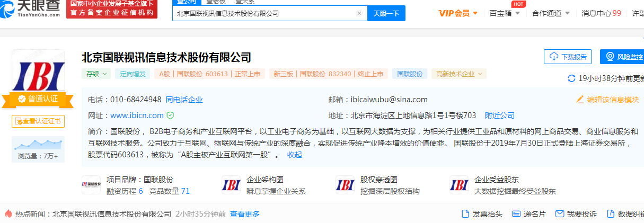The image size is (644, 223).
Task: Open 消息中心 notifications
Action: 601,13
